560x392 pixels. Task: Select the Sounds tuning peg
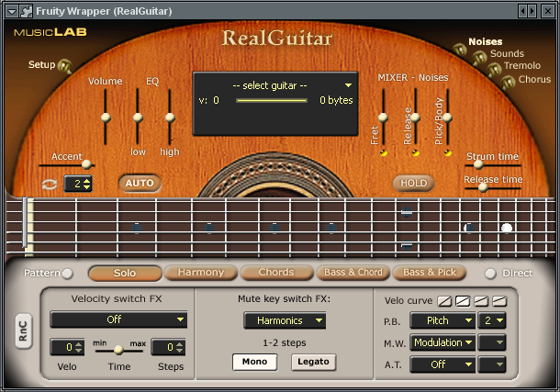[479, 58]
